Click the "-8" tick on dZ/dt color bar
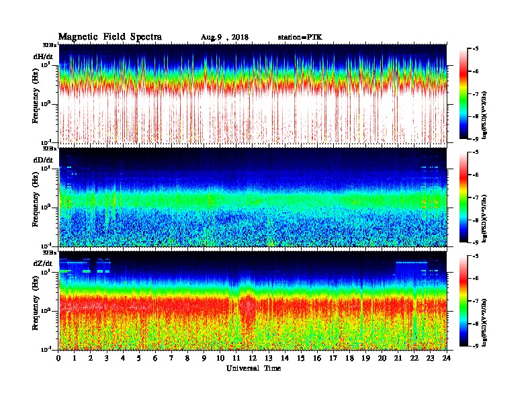 tap(476, 324)
